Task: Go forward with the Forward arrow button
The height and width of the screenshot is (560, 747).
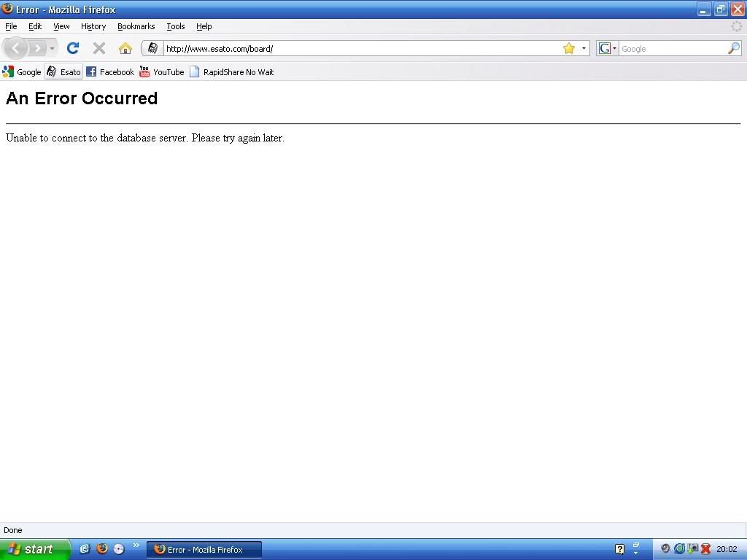Action: 38,48
